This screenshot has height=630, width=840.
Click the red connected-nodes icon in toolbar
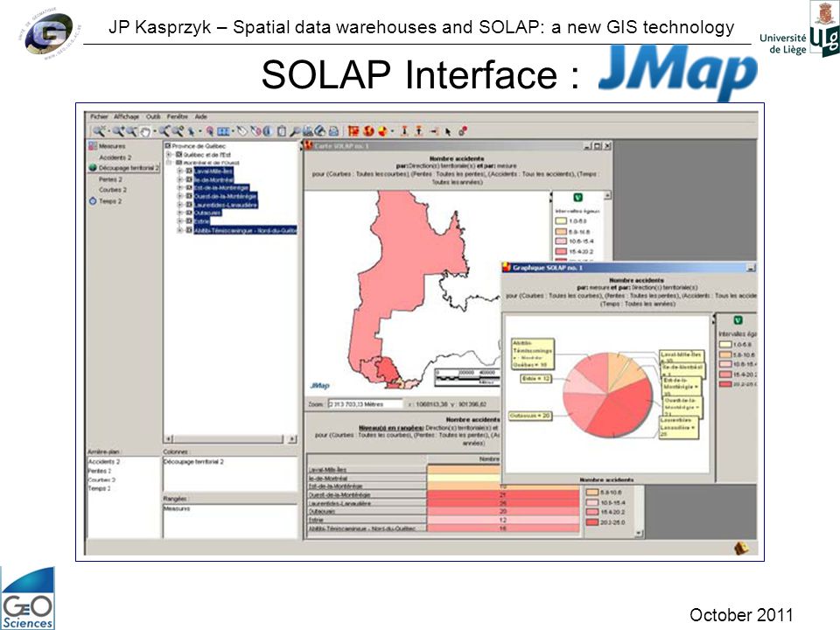[x=463, y=131]
